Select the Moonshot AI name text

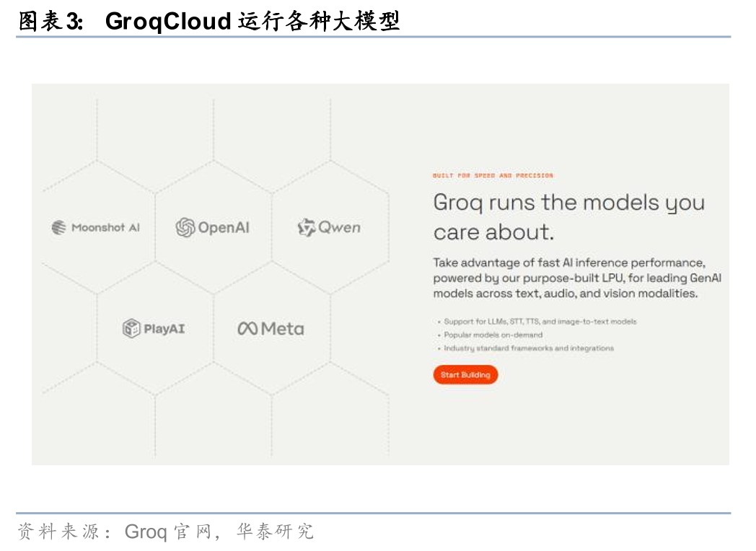point(105,228)
